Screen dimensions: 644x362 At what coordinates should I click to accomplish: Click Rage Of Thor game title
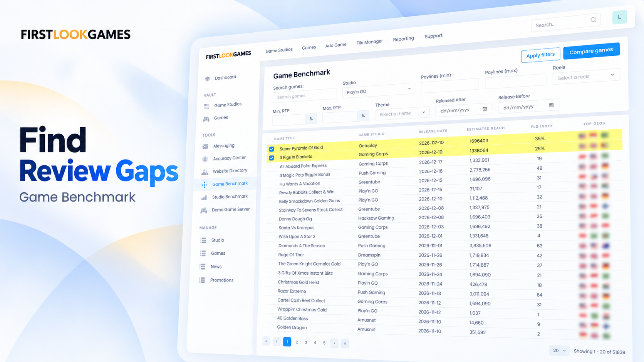(x=291, y=255)
